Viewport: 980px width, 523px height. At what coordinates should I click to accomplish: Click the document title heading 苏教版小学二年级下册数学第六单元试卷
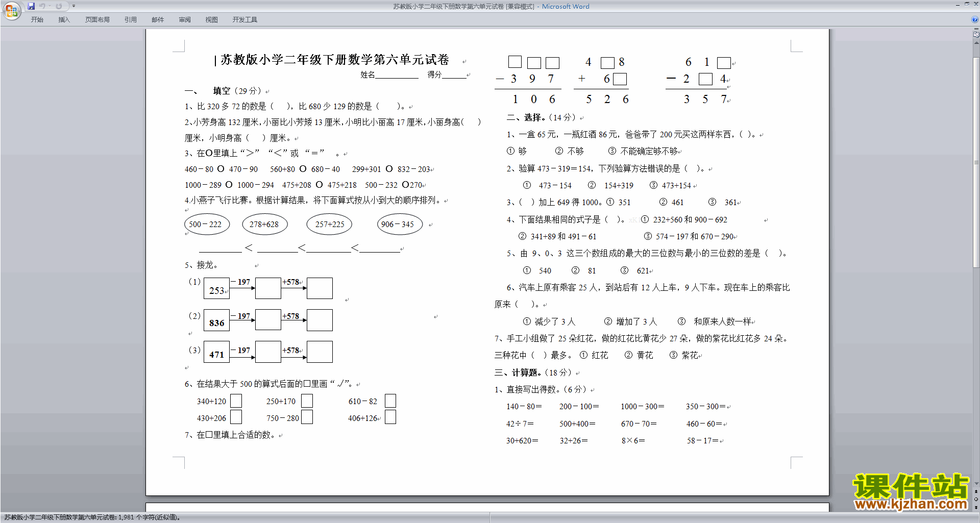[335, 60]
